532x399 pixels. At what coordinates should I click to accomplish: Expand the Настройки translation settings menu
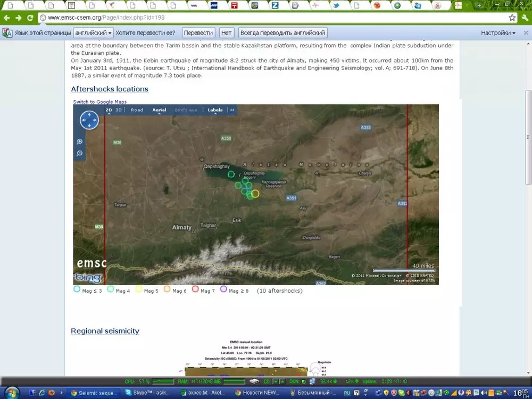click(498, 33)
